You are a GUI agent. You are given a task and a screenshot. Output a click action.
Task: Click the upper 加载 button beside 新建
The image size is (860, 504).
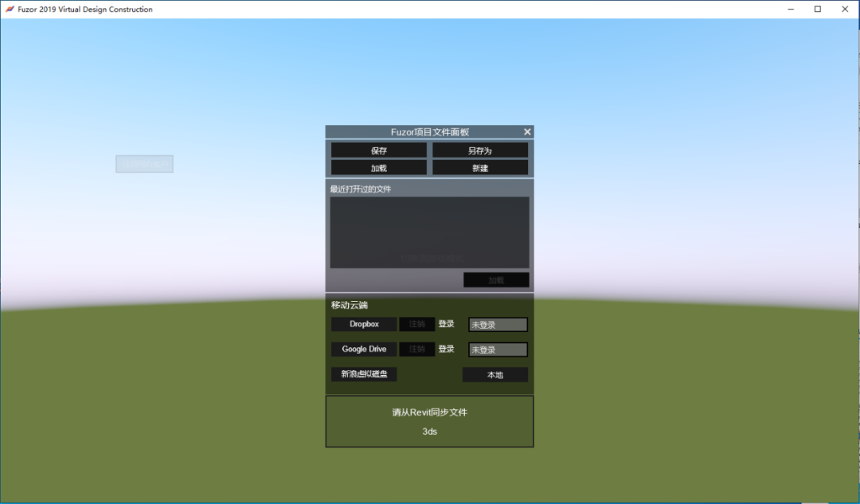coord(378,168)
